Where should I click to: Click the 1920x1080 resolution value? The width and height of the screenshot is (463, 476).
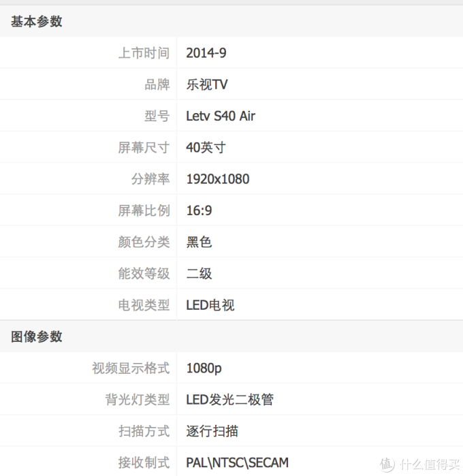click(218, 179)
